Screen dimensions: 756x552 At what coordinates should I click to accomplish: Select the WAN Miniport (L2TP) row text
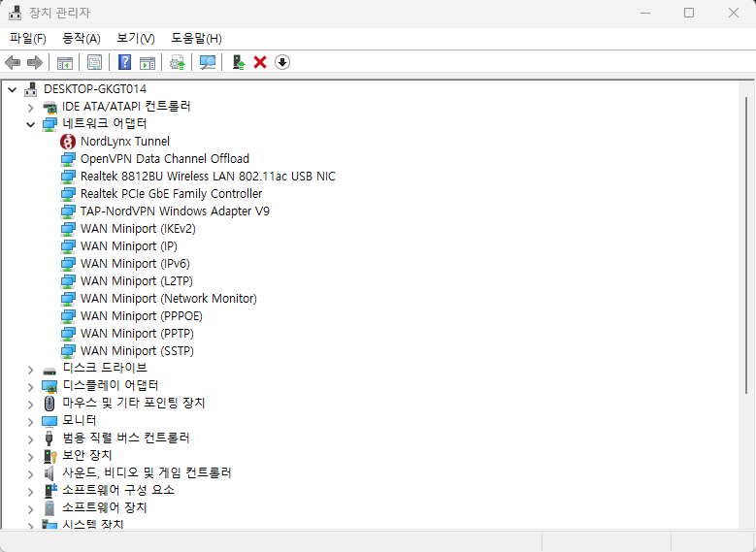[137, 281]
